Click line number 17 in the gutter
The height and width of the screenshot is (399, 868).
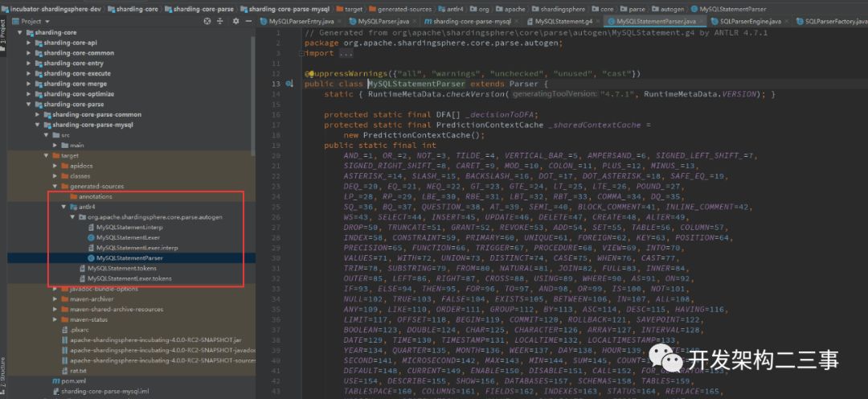pos(276,125)
